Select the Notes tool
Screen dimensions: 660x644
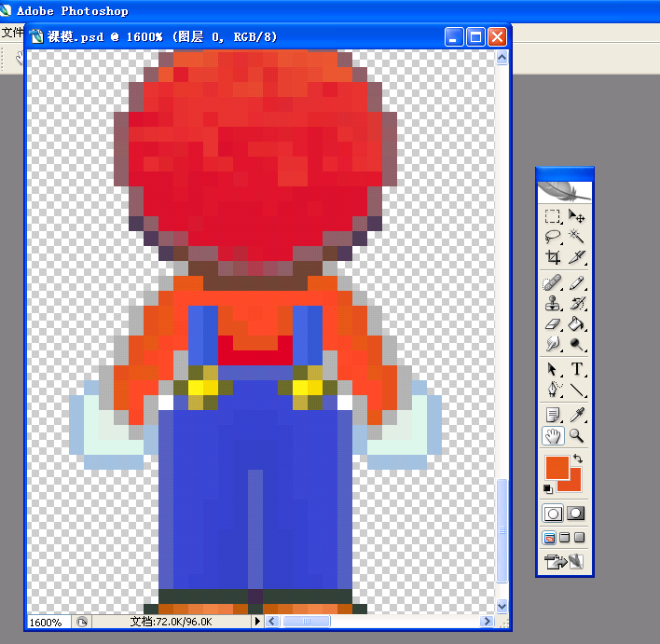click(x=552, y=415)
